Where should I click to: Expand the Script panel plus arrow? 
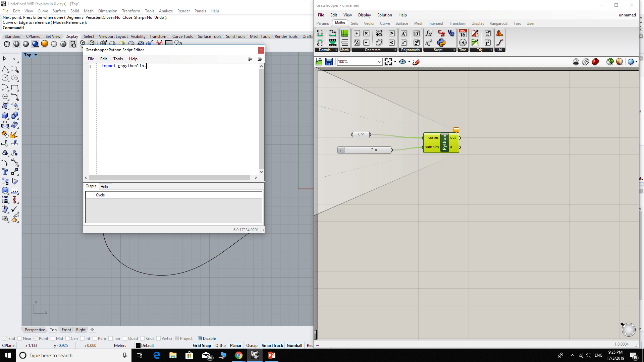coord(454,50)
